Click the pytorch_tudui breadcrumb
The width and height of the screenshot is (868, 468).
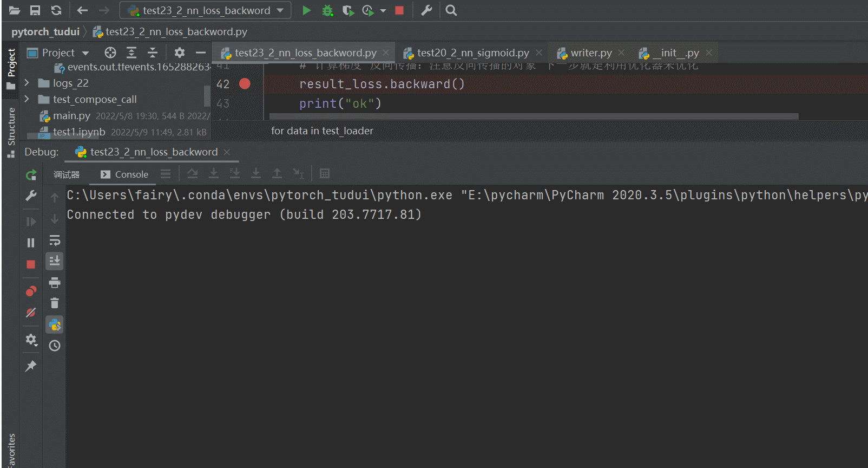pos(45,32)
